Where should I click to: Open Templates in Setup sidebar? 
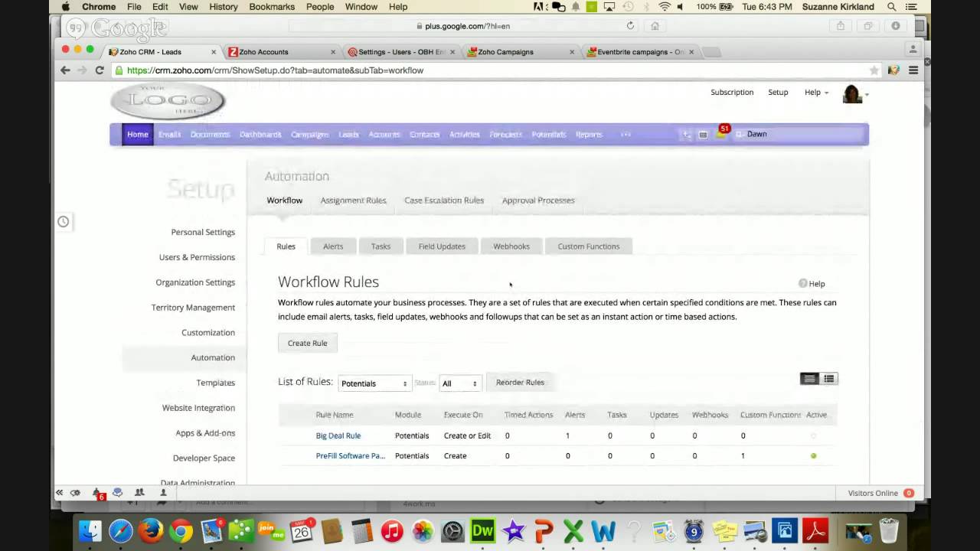click(216, 383)
